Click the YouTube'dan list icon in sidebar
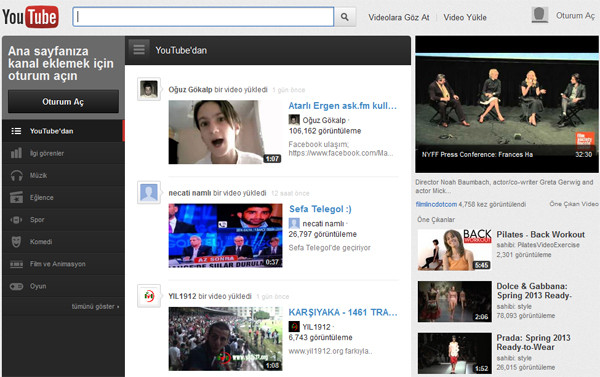The image size is (600, 377). [16, 131]
